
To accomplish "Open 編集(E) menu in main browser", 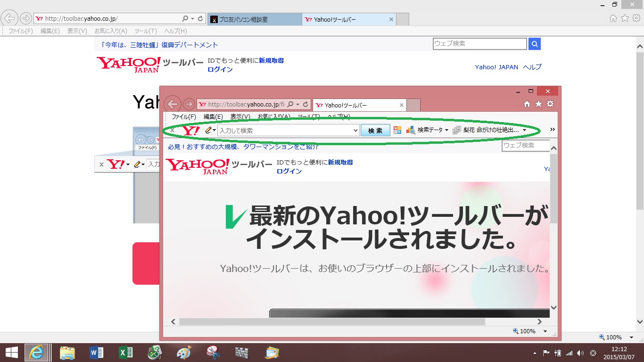I will pos(50,31).
